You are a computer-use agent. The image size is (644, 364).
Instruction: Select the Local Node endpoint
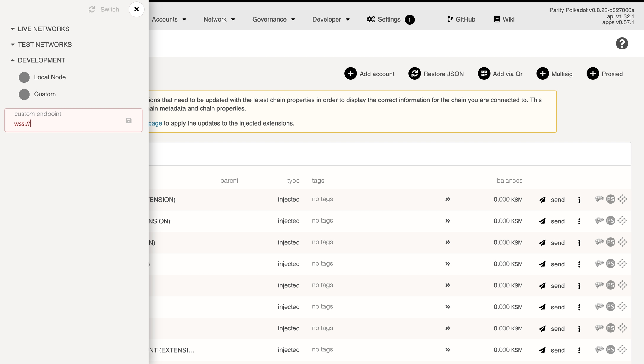coord(50,77)
